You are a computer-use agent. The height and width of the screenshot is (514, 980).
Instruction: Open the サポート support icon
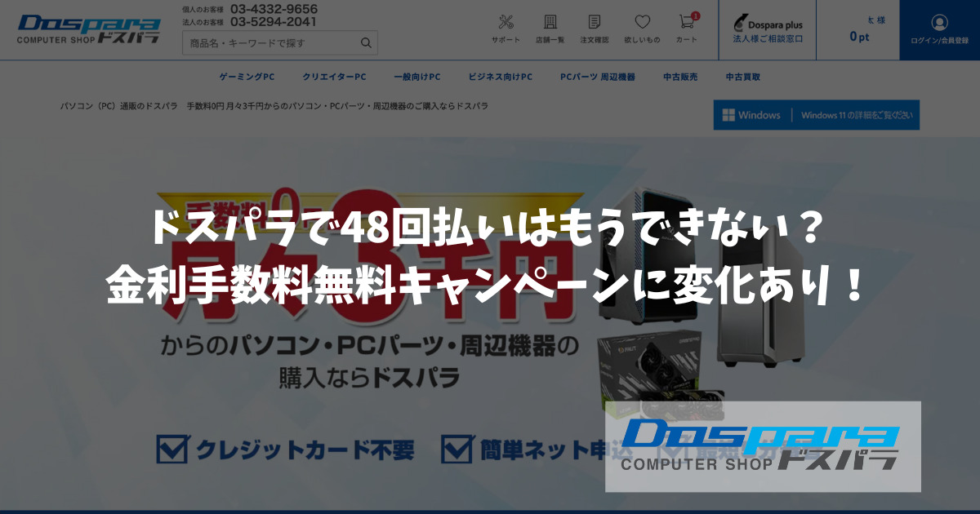(506, 29)
